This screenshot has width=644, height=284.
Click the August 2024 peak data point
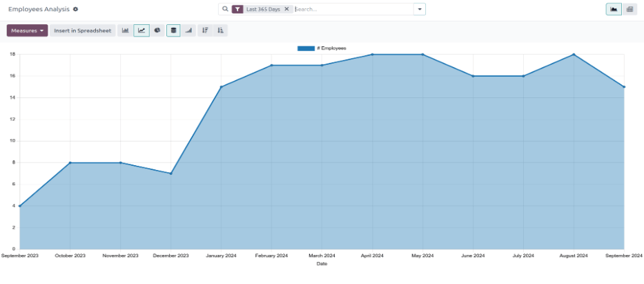[x=574, y=55]
